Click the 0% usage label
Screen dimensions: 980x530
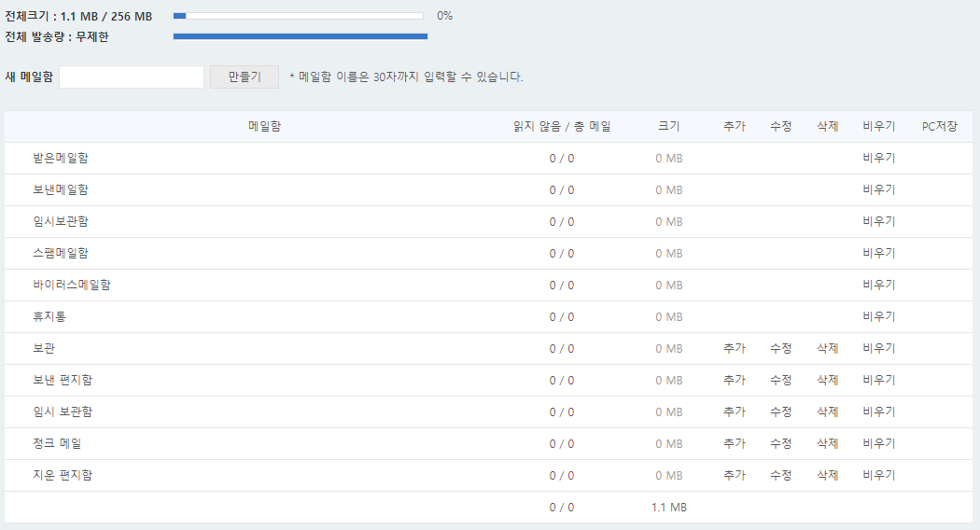point(444,16)
